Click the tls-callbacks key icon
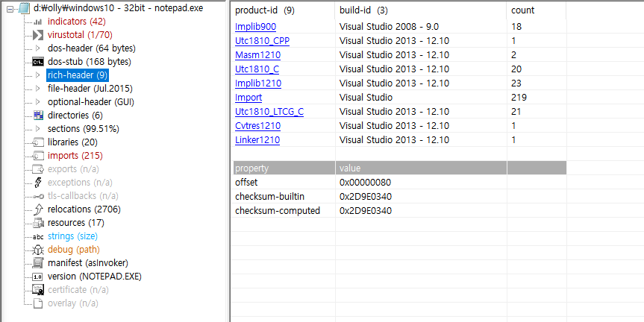The image size is (644, 322). [38, 196]
